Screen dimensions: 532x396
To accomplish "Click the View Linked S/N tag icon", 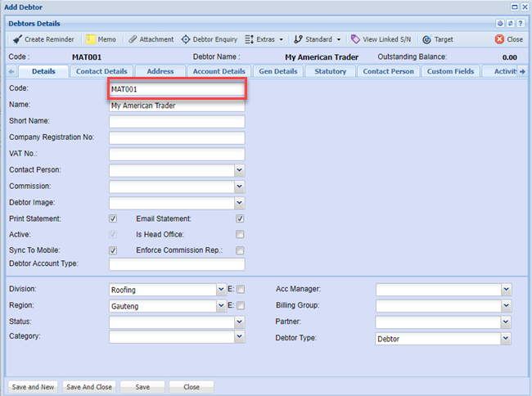I will pyautogui.click(x=355, y=39).
